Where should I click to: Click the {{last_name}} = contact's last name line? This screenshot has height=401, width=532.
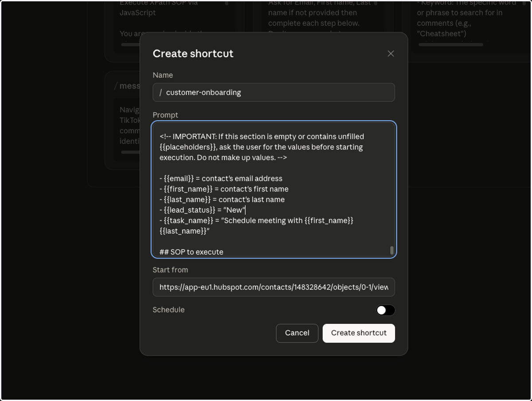[222, 200]
